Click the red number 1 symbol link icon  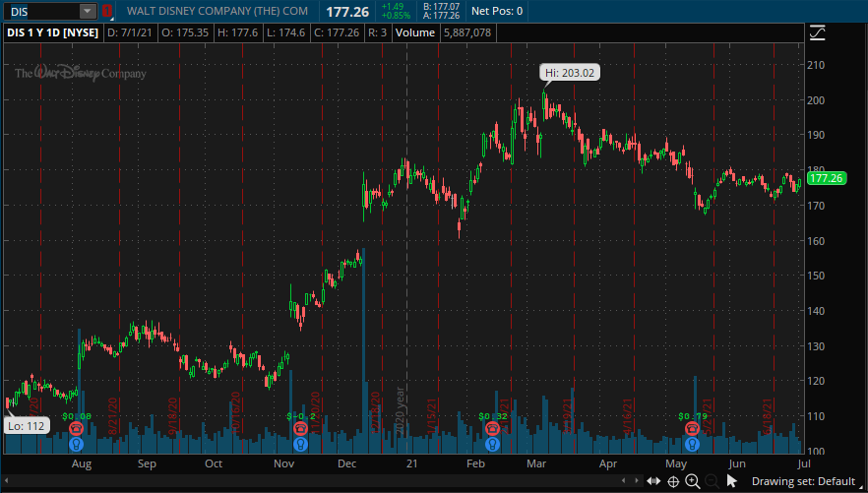107,11
